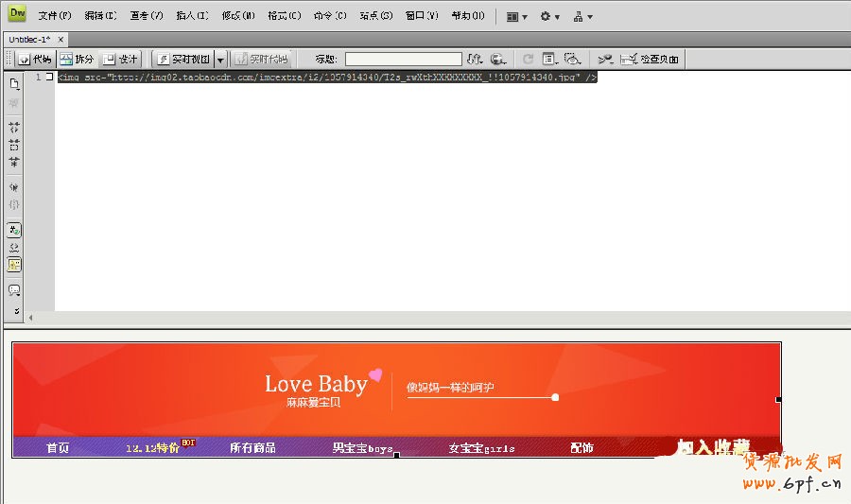
Task: Switch to 代码 (Code) view
Action: tap(35, 60)
